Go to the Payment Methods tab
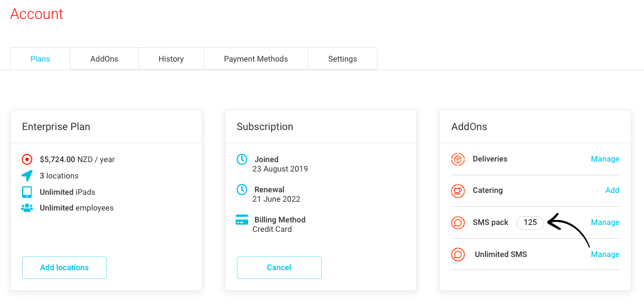Viewport: 644px width, 306px height. [x=256, y=58]
